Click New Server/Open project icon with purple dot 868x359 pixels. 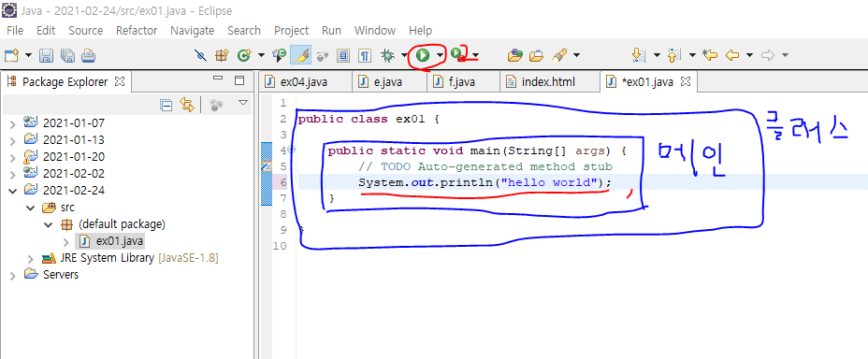coord(515,55)
